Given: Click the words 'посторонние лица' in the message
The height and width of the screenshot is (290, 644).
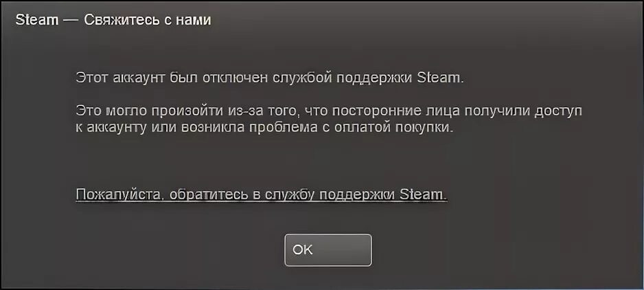Looking at the screenshot, I should (x=393, y=111).
